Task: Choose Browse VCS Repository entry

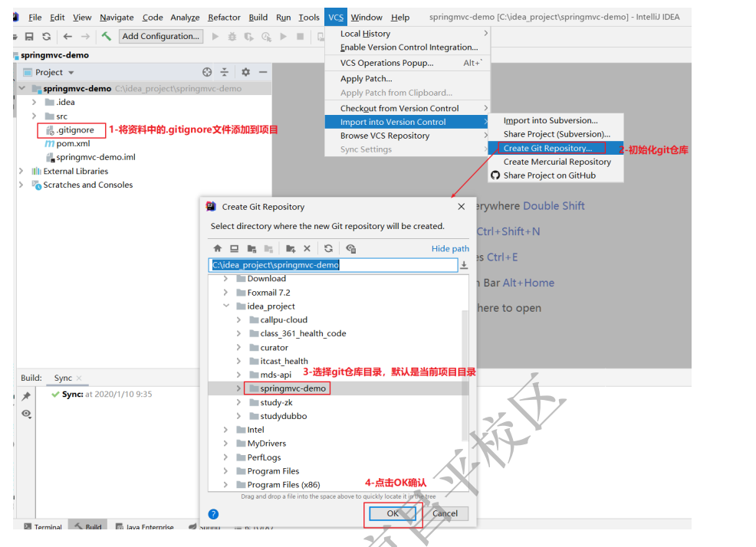Action: coord(408,136)
